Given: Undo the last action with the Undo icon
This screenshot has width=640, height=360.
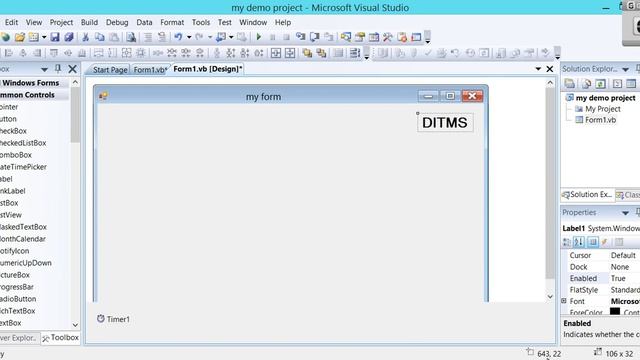Looking at the screenshot, I should click(178, 38).
